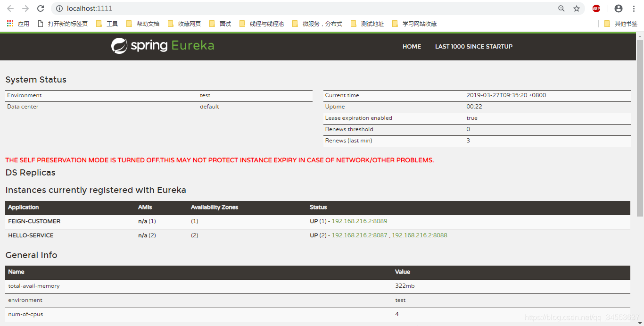Click the DS Replicas heading
The image size is (644, 326).
pos(30,173)
